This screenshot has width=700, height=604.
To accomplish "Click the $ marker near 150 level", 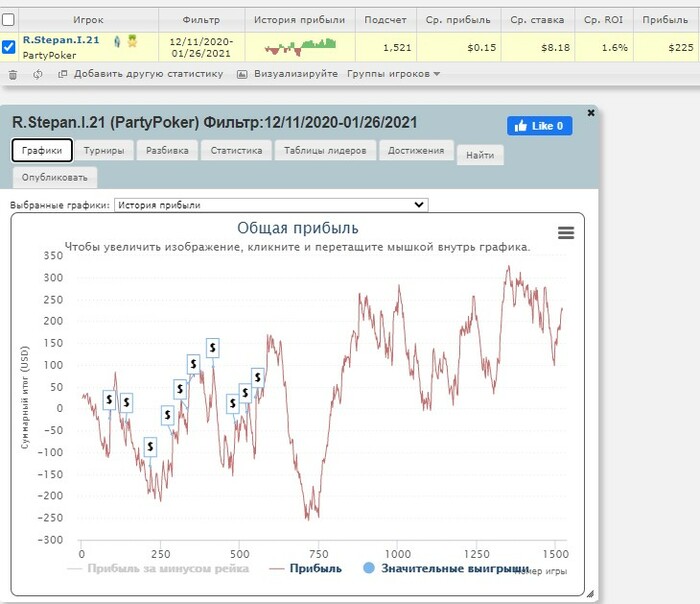I will [x=212, y=347].
